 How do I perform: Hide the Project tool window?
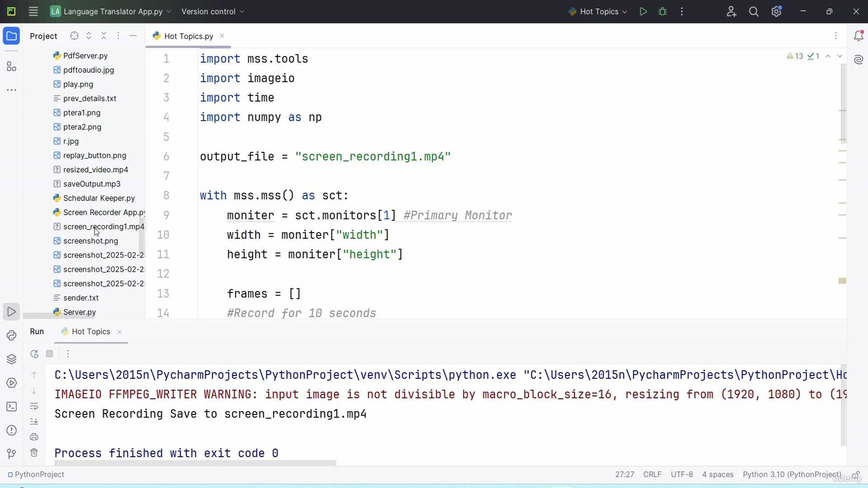133,36
